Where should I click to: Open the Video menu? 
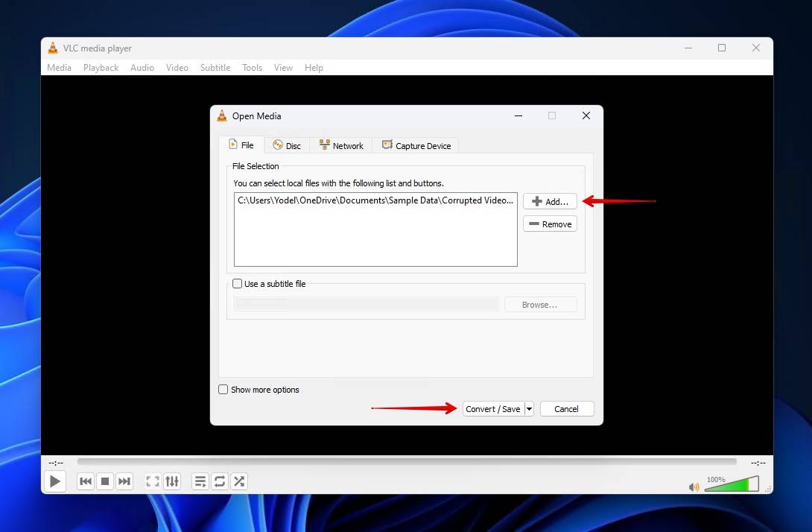click(x=177, y=67)
